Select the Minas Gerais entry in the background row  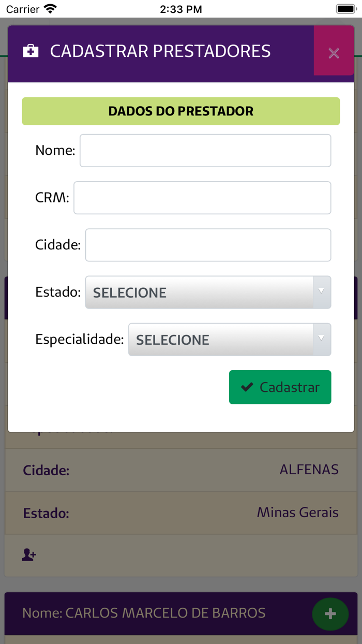[x=297, y=512]
